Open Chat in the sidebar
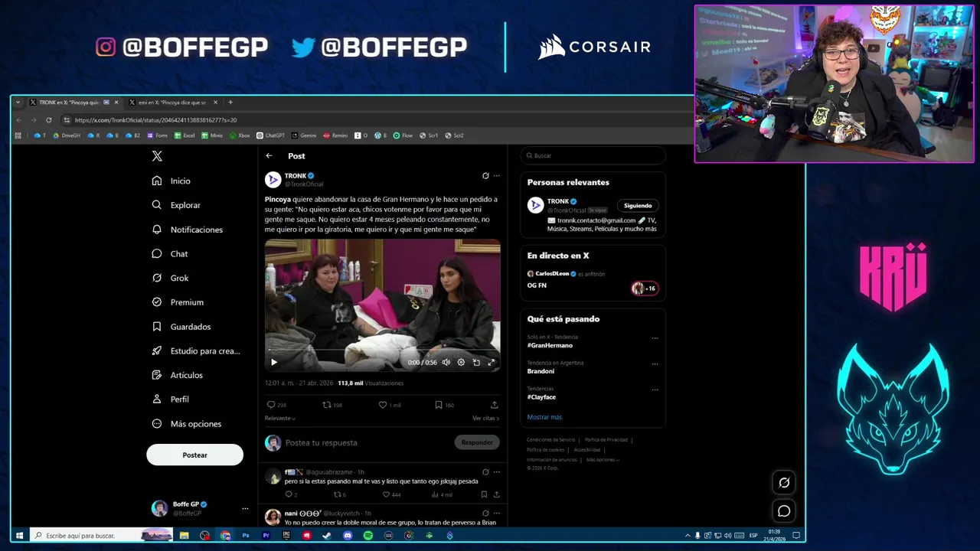980x551 pixels. (169, 253)
